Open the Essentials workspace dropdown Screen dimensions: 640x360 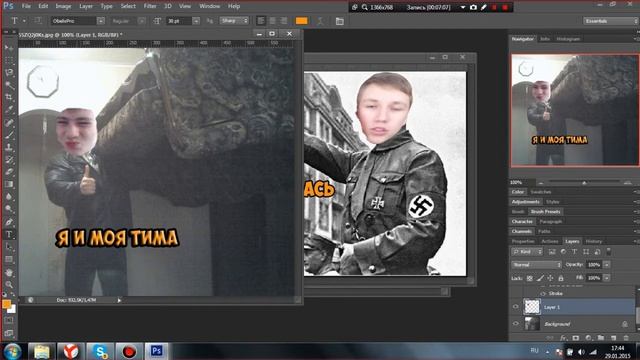click(x=610, y=21)
